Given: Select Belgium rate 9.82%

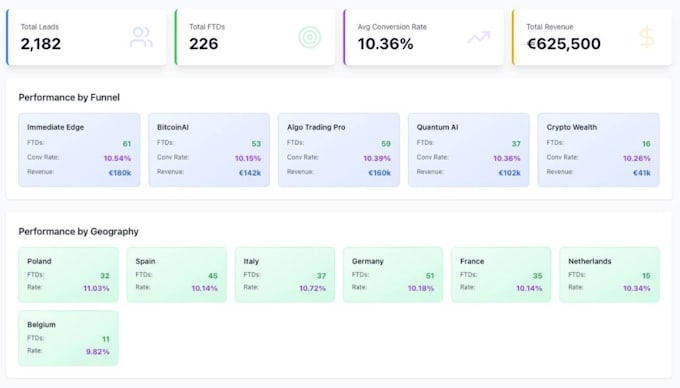Looking at the screenshot, I should (x=98, y=352).
